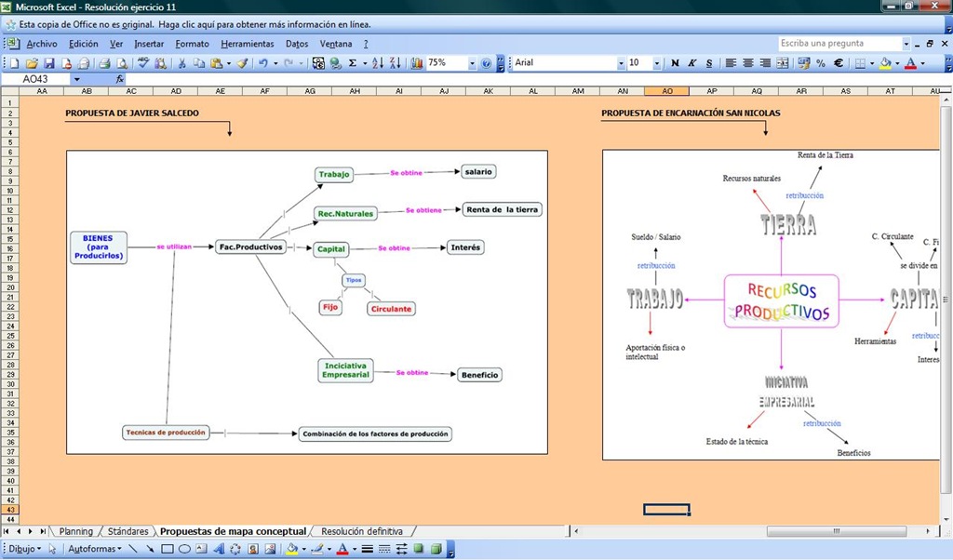The width and height of the screenshot is (953, 560).
Task: Select the Oval shape tool
Action: point(184,549)
